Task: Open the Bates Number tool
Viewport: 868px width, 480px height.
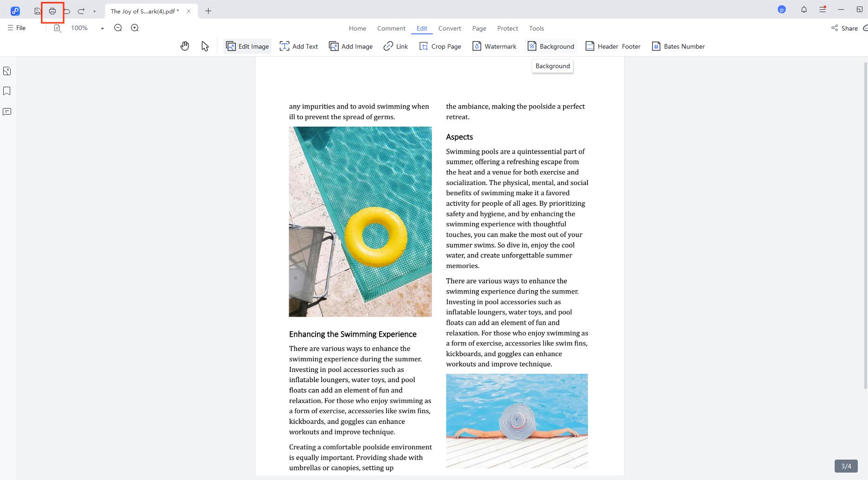Action: [x=678, y=46]
